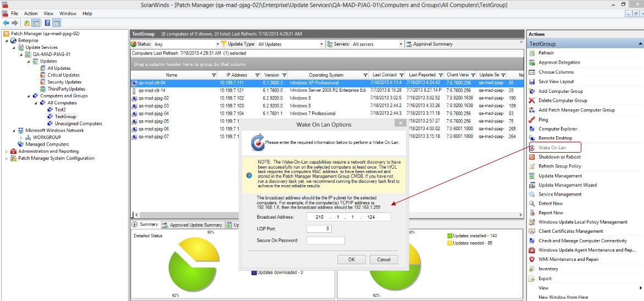The image size is (644, 301).
Task: Click the blue Help question-mark toolbar icon
Action: coord(48,23)
